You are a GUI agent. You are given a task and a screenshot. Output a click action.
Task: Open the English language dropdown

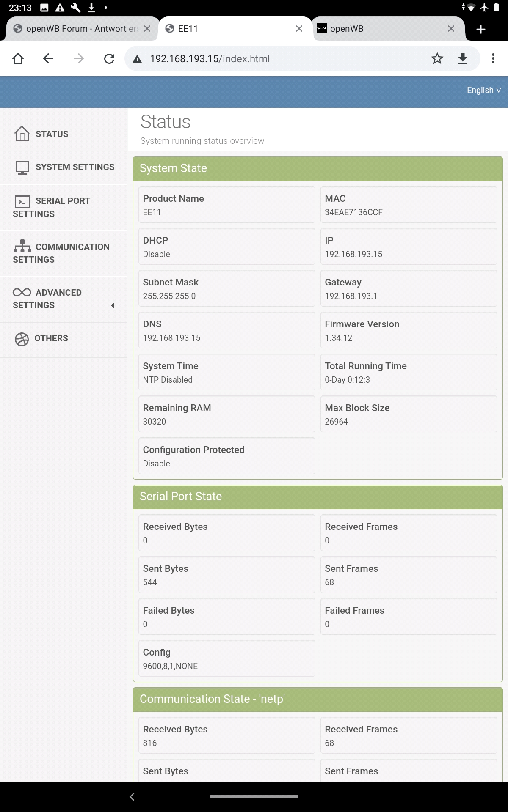tap(483, 90)
